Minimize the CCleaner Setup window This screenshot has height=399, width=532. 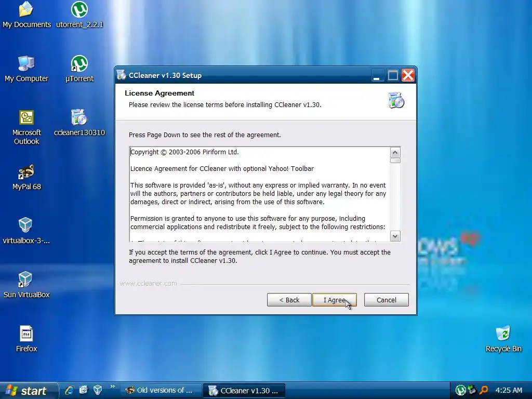[x=377, y=75]
